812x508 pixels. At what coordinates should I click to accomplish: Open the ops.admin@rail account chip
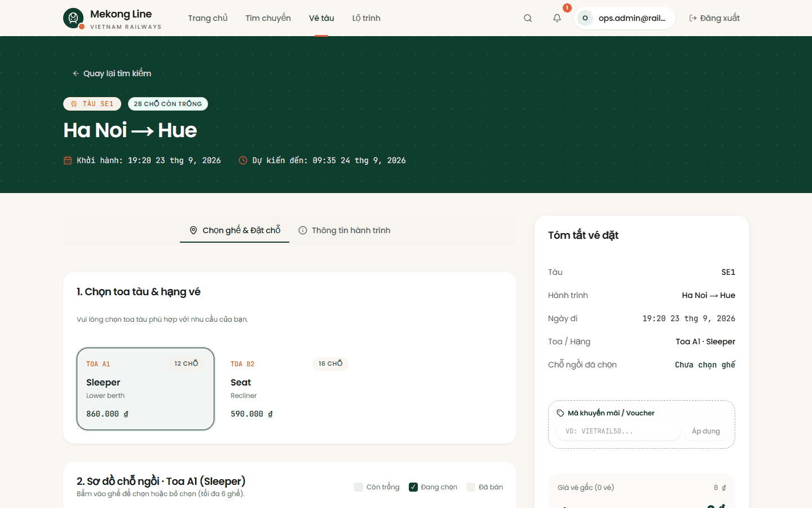(625, 18)
